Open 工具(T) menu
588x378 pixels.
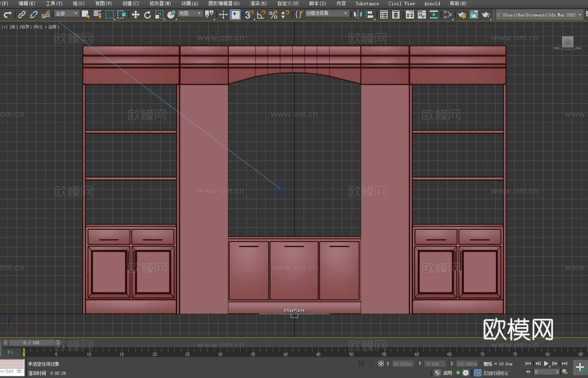[x=54, y=3]
